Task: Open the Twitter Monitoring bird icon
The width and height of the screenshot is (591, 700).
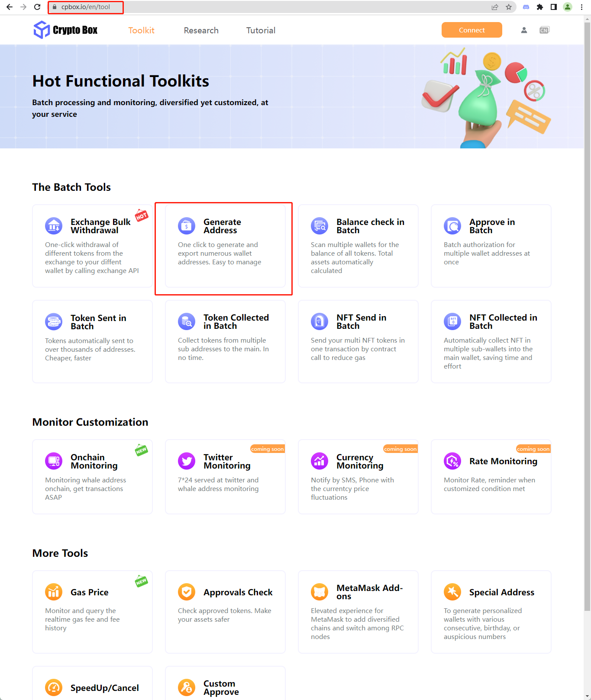Action: (187, 461)
